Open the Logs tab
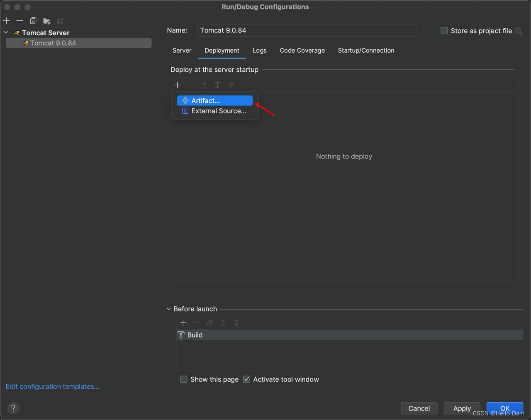The height and width of the screenshot is (420, 531). coord(260,50)
